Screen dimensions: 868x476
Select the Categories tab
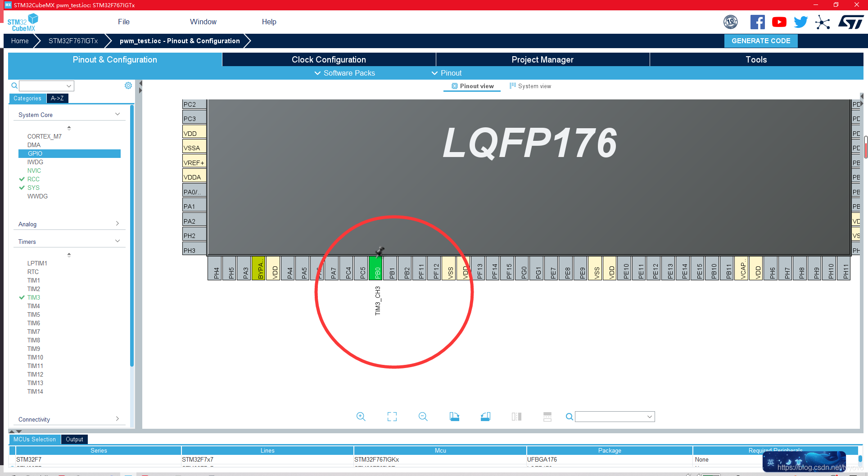coord(27,98)
